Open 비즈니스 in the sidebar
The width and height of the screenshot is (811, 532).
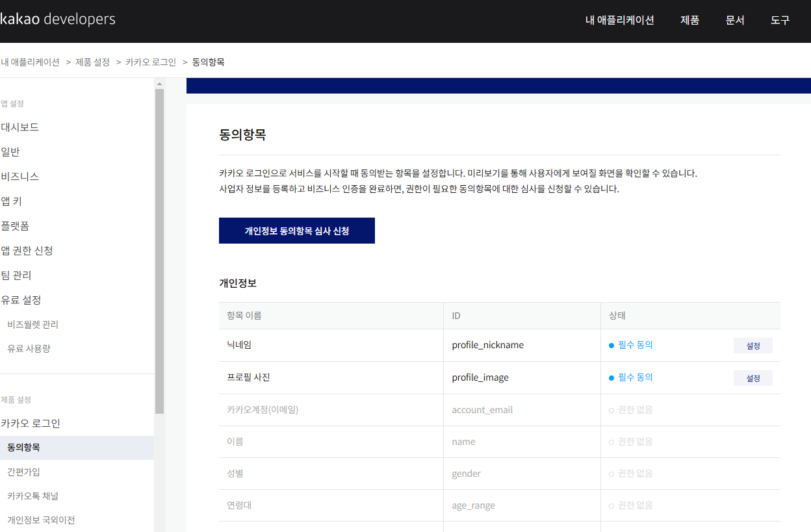(x=19, y=177)
